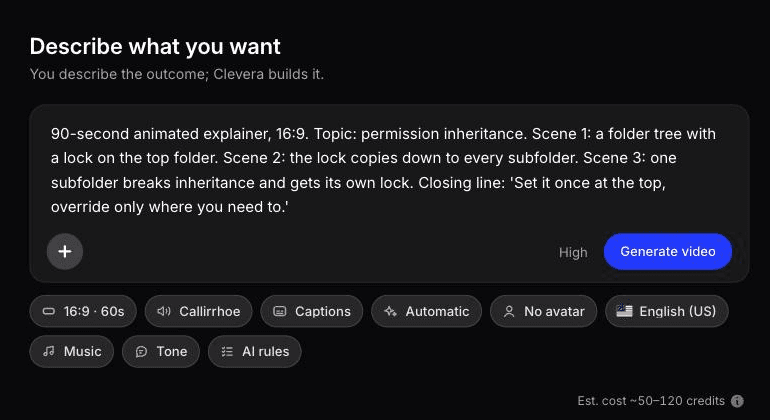Image resolution: width=770 pixels, height=420 pixels.
Task: Click the info icon beside estimated cost
Action: (737, 401)
